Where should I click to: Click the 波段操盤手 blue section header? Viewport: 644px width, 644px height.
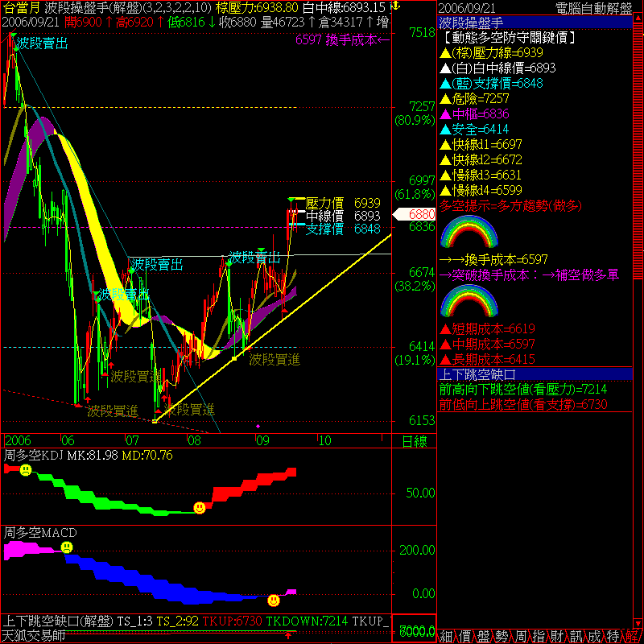pos(535,23)
